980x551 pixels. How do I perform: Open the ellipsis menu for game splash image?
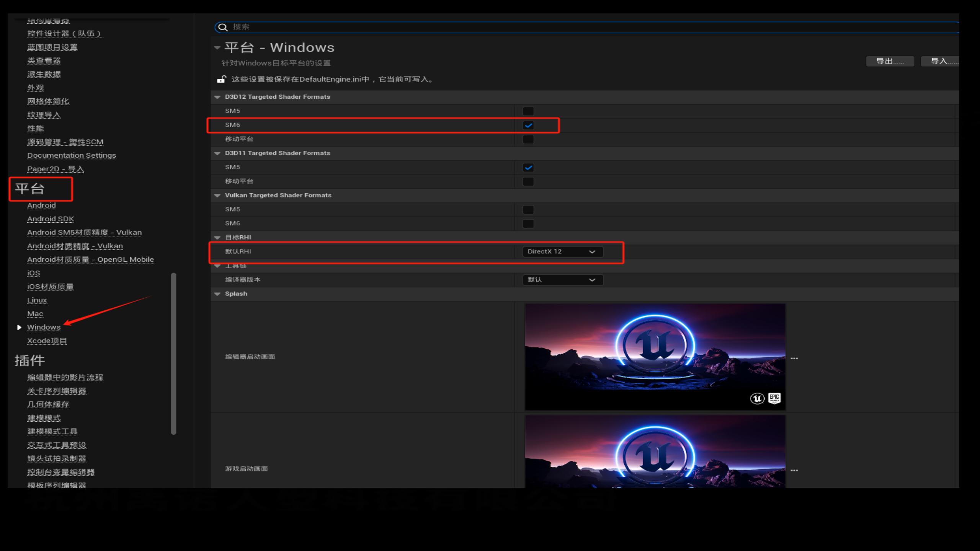(x=794, y=470)
